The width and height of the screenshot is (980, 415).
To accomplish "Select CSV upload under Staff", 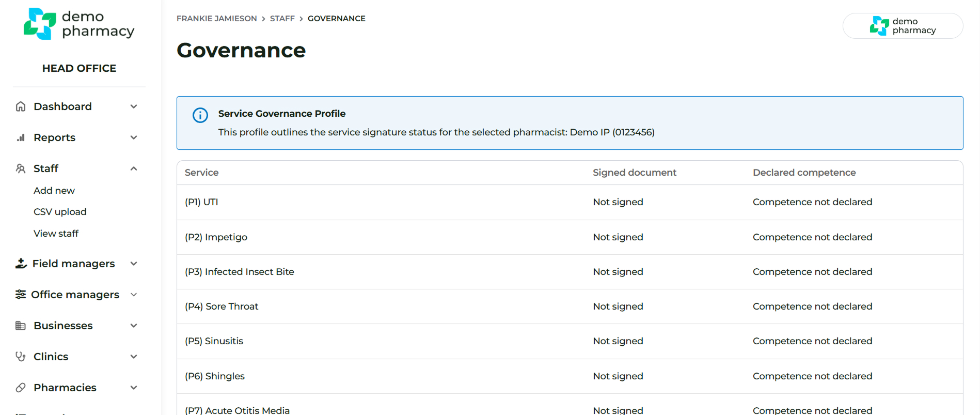I will [60, 212].
